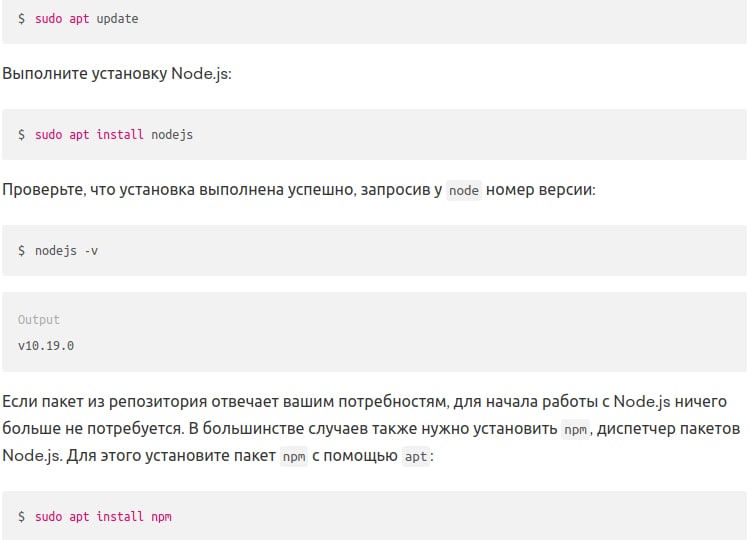Click "sudo" in the apt update command

point(48,19)
